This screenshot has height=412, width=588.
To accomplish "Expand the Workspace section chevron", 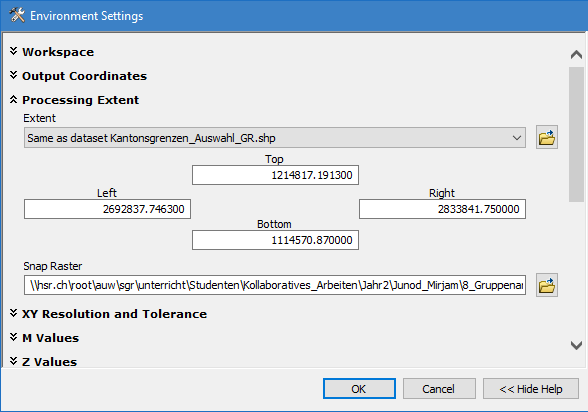I will tap(14, 51).
